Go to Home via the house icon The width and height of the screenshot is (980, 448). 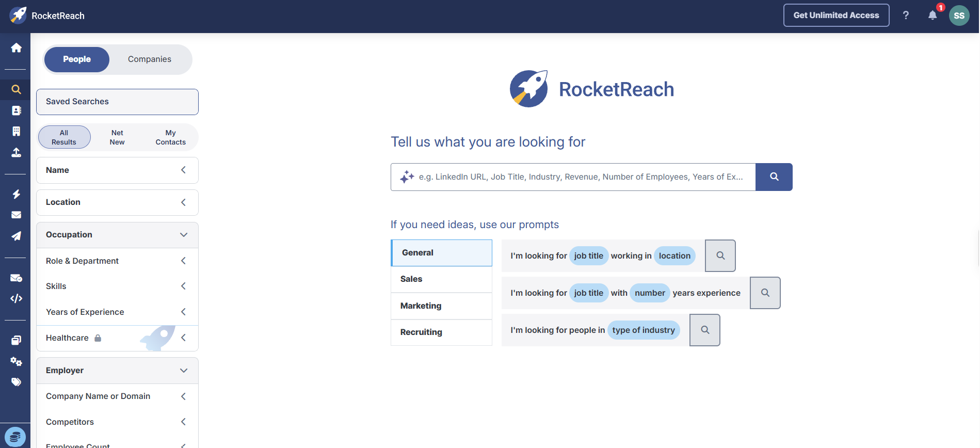click(x=17, y=48)
